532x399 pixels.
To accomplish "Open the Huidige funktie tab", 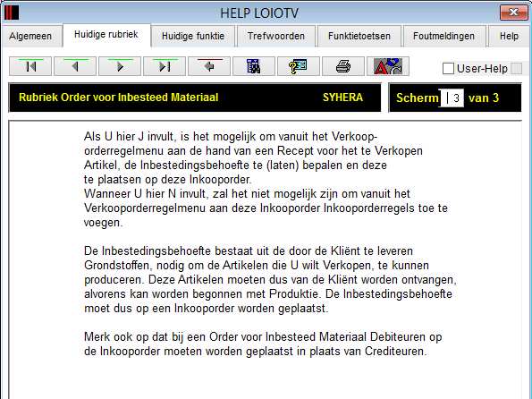I will point(193,36).
